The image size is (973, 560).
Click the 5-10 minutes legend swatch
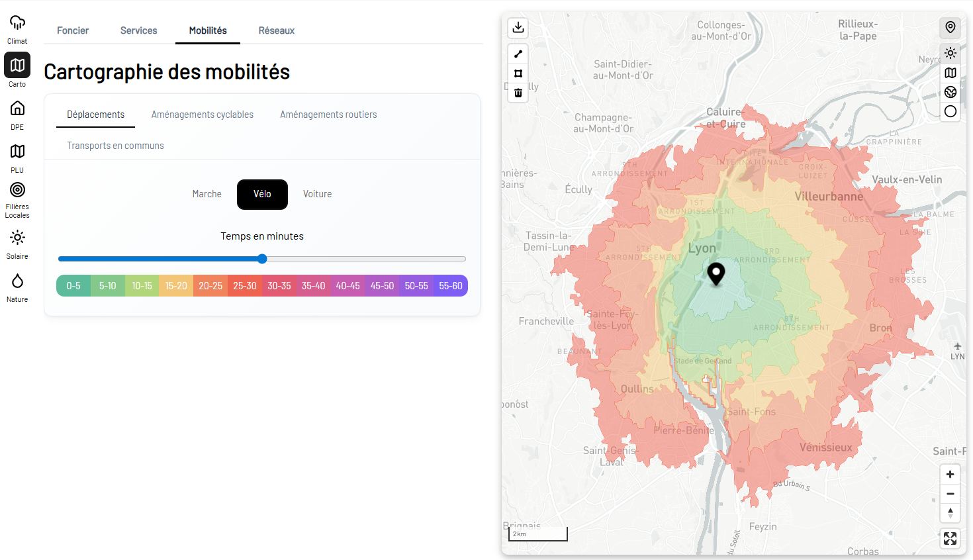[x=108, y=286]
